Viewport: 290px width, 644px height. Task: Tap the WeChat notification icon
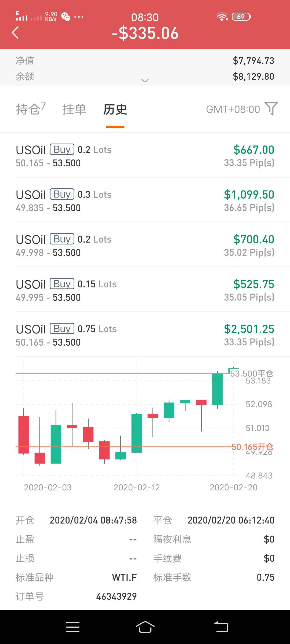(x=66, y=17)
